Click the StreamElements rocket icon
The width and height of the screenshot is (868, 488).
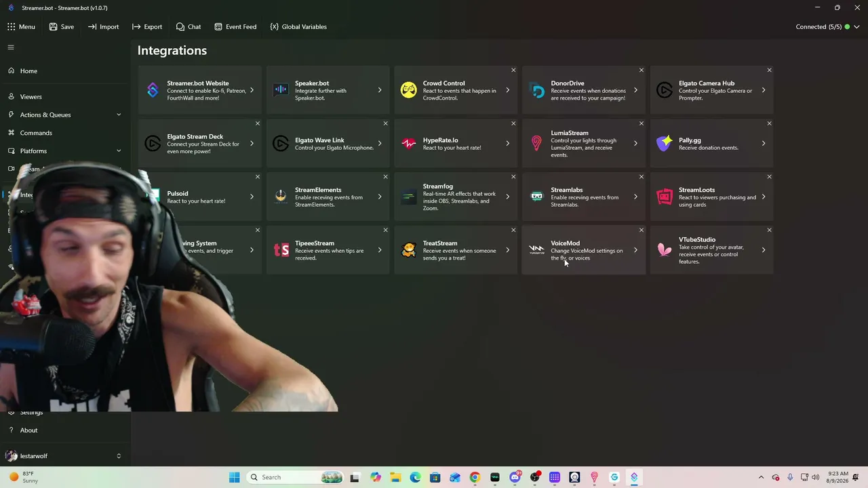coord(281,197)
